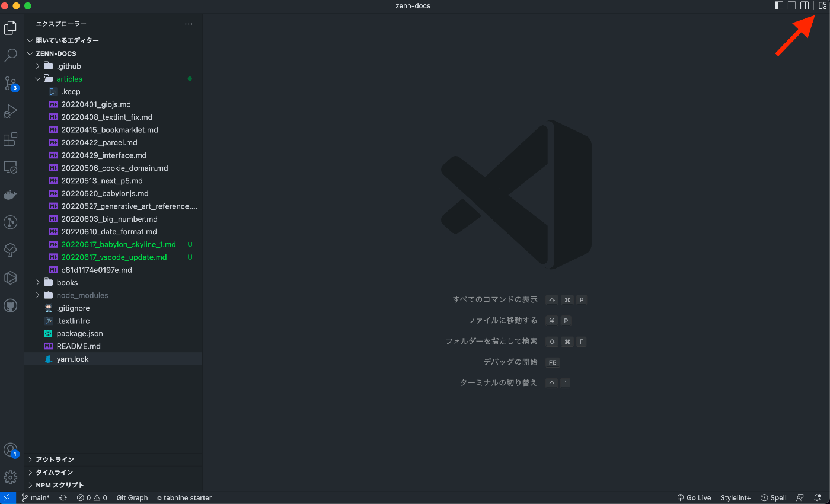Click tabnine starter in status bar
The height and width of the screenshot is (504, 830).
[x=184, y=498]
